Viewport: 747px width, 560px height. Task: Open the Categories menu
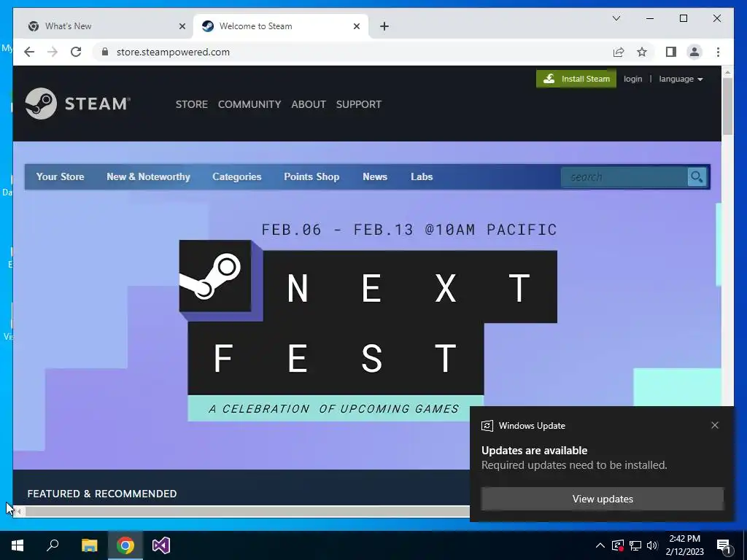(x=237, y=176)
